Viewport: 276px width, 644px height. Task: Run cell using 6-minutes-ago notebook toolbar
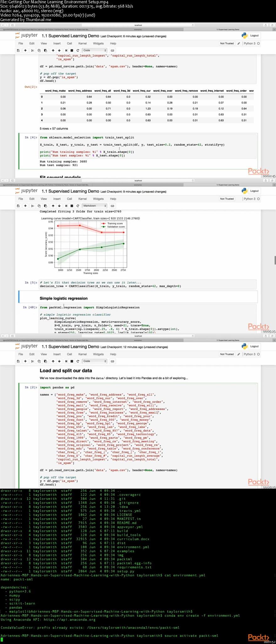pos(66,50)
